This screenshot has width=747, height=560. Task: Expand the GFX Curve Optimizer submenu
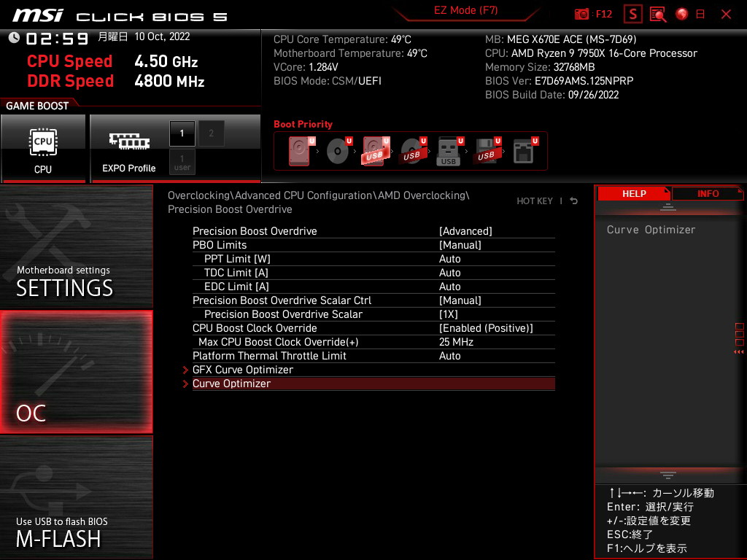373,370
